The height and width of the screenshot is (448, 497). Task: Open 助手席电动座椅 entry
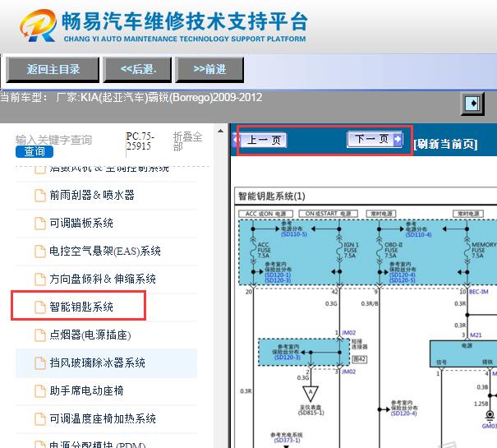click(x=86, y=390)
